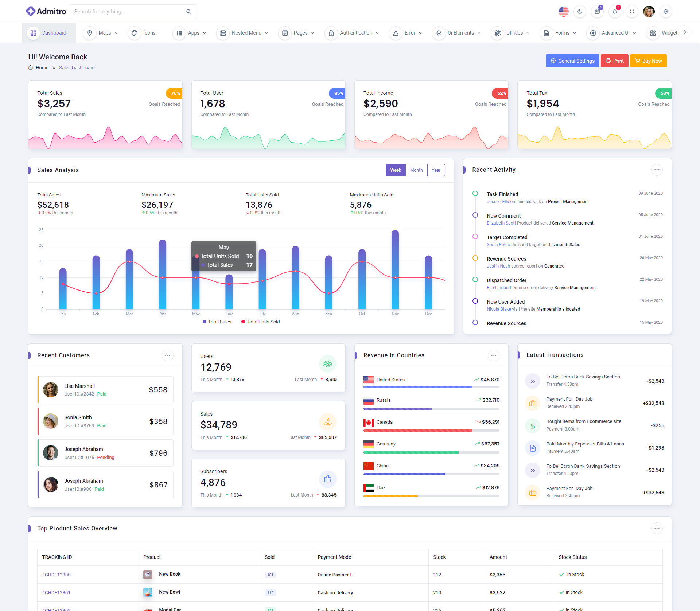Click the US flag language icon
Image resolution: width=700 pixels, height=611 pixels.
click(563, 12)
